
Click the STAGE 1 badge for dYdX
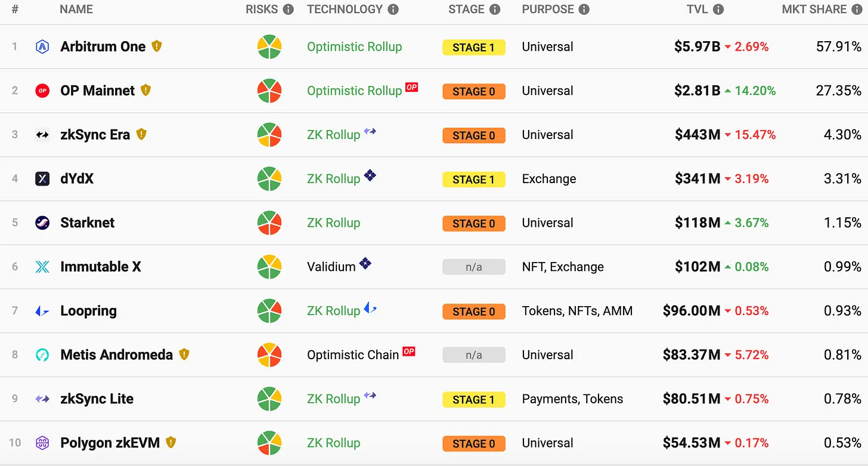pyautogui.click(x=474, y=179)
